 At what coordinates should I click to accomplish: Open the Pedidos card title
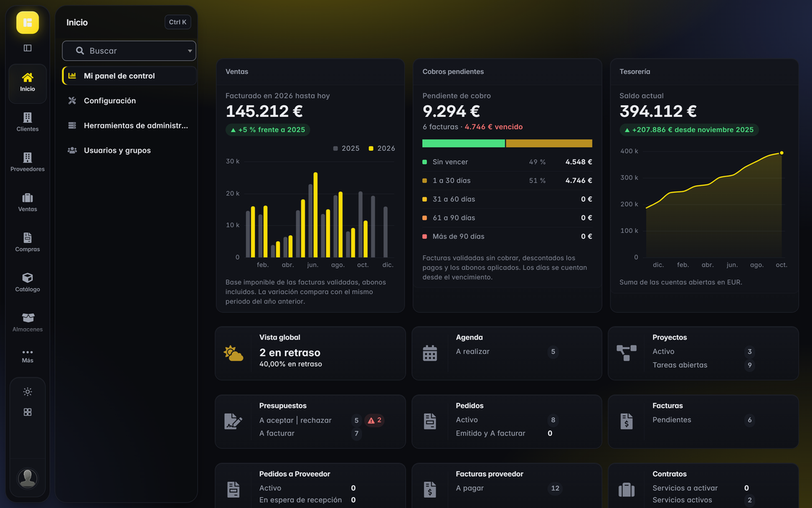469,406
